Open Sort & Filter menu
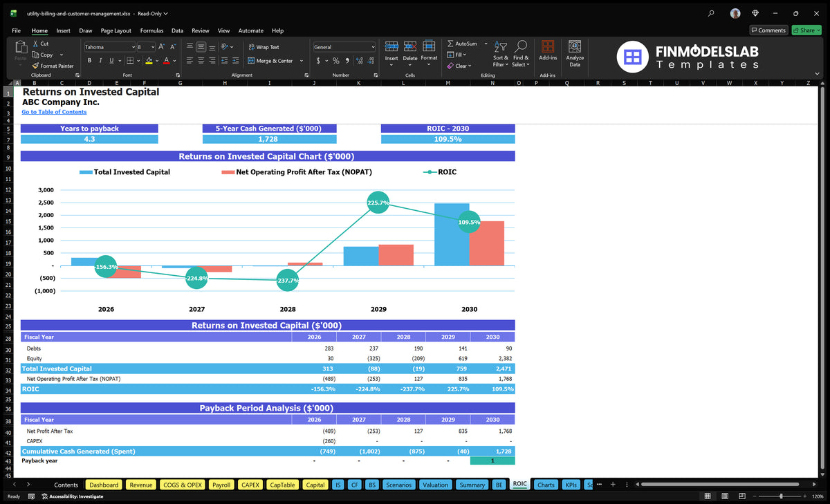This screenshot has width=830, height=504. coord(501,53)
